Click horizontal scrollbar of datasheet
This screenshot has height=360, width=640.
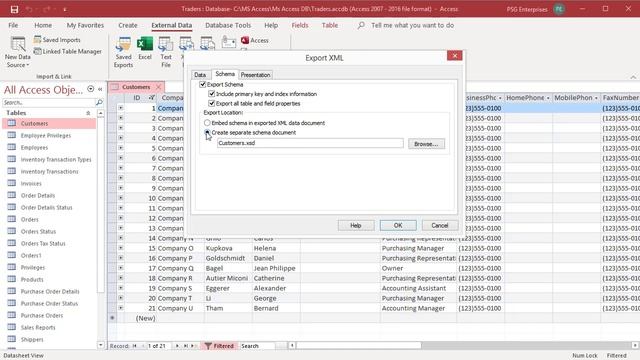tap(359, 346)
